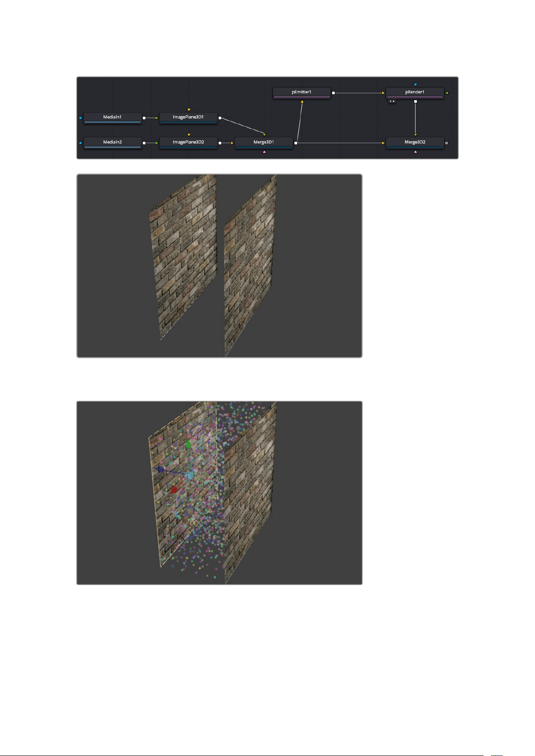This screenshot has height=756, width=535.
Task: Click the blue Z-axis gizmo handle
Action: [160, 469]
